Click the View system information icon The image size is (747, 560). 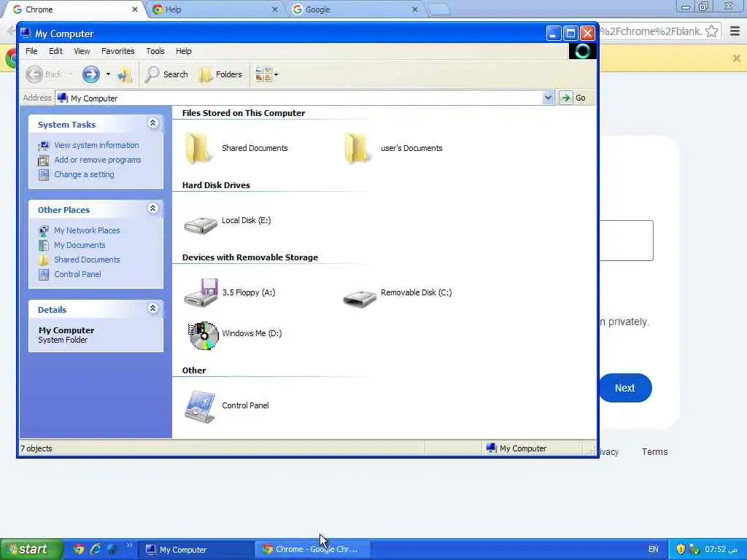tap(43, 146)
